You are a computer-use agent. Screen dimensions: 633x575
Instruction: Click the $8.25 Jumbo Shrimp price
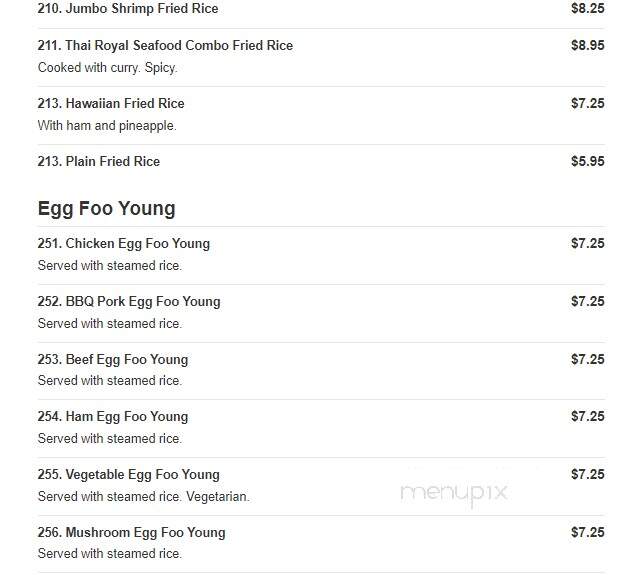coord(588,8)
